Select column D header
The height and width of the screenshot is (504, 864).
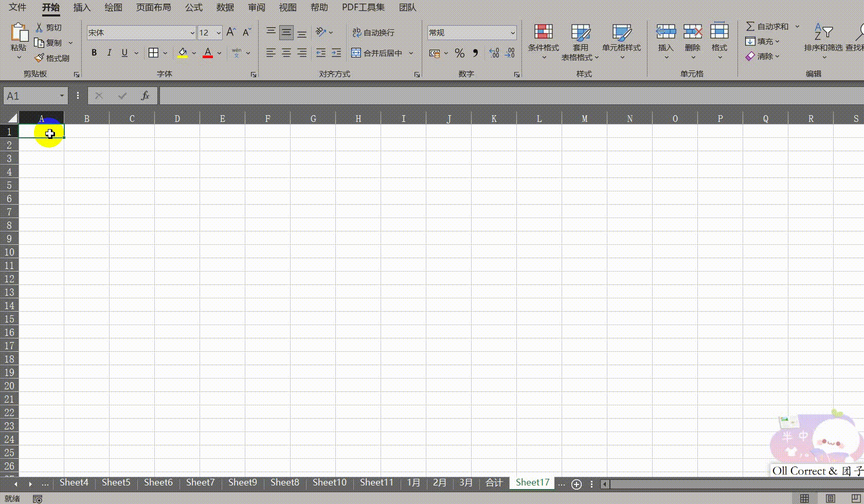(177, 118)
